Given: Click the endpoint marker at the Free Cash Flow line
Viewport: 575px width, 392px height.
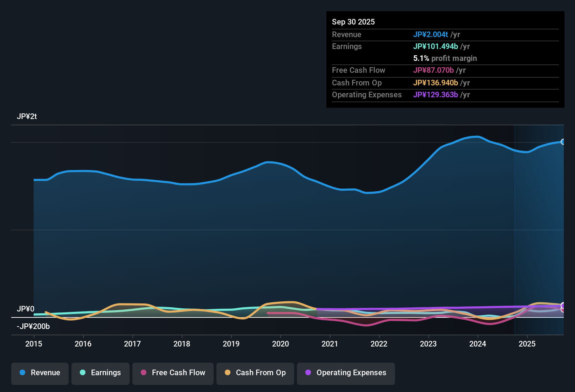Looking at the screenshot, I should (563, 309).
